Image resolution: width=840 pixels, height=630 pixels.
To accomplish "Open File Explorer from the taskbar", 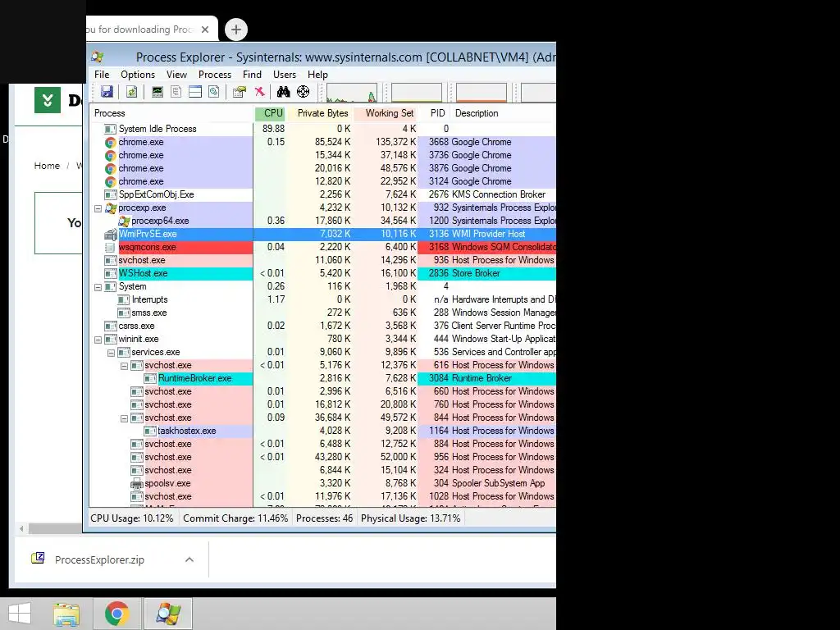I will click(66, 614).
